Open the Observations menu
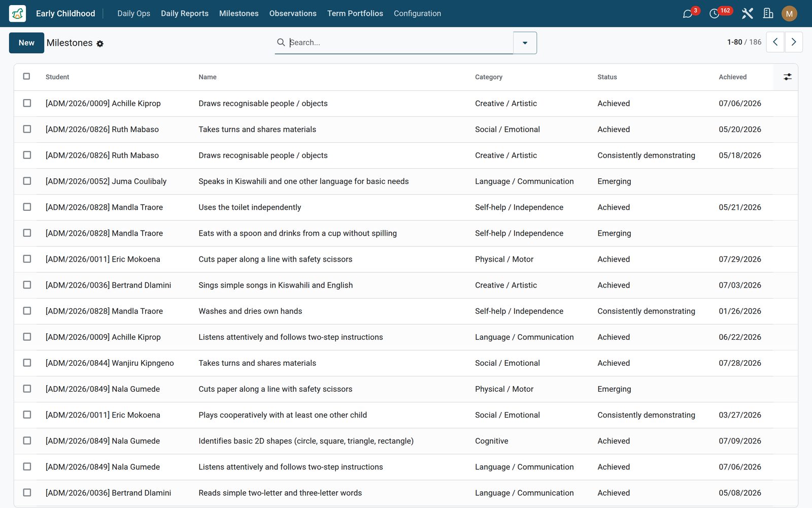812x508 pixels. click(x=293, y=14)
